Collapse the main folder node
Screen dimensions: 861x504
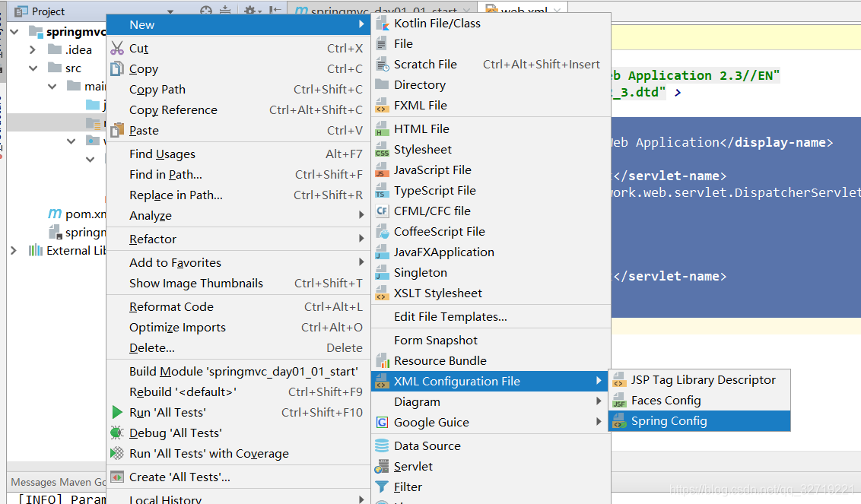pyautogui.click(x=52, y=86)
